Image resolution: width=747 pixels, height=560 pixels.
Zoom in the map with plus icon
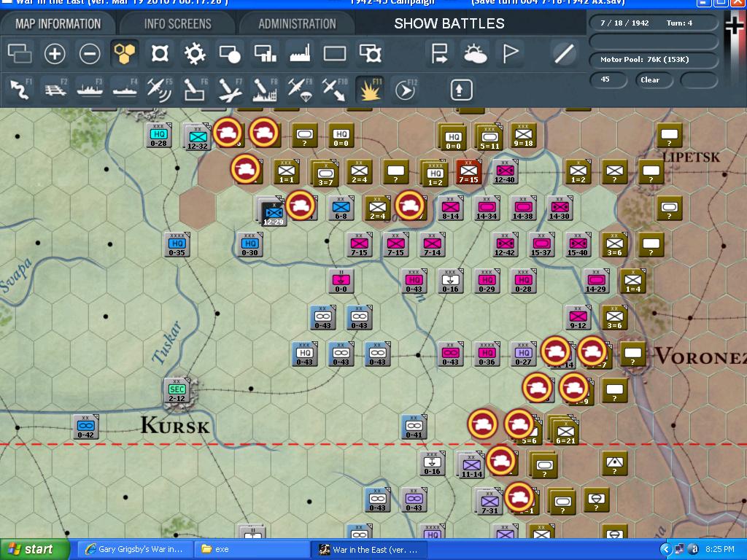(55, 53)
